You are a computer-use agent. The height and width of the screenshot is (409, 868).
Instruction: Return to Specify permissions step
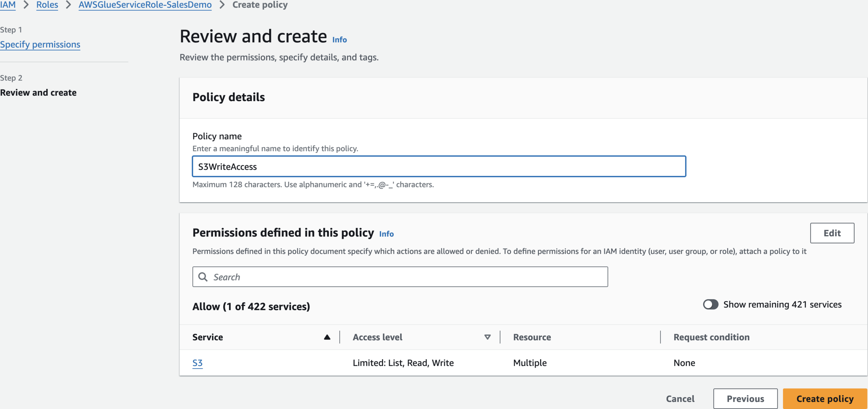click(40, 44)
